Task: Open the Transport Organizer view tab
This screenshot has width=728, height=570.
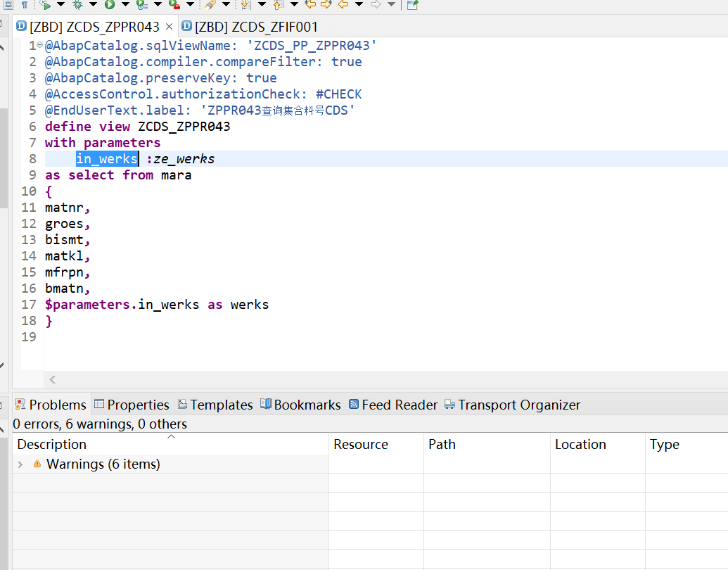Action: coord(513,405)
